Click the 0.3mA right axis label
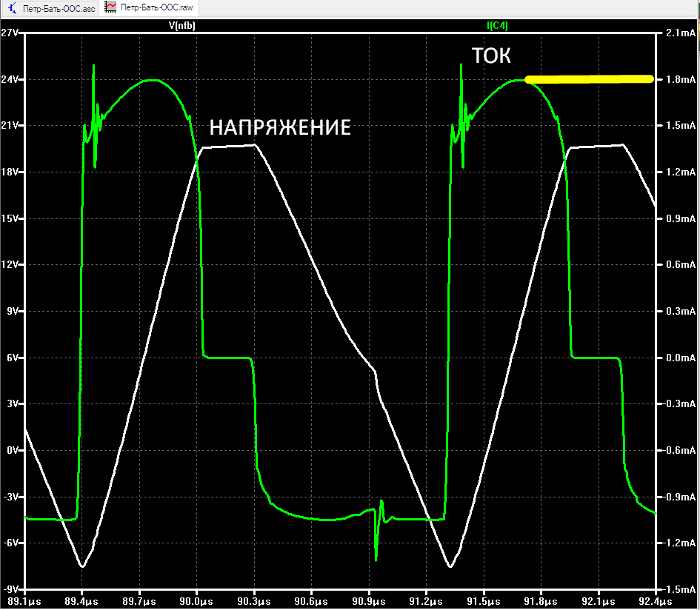This screenshot has height=610, width=700. click(x=681, y=311)
